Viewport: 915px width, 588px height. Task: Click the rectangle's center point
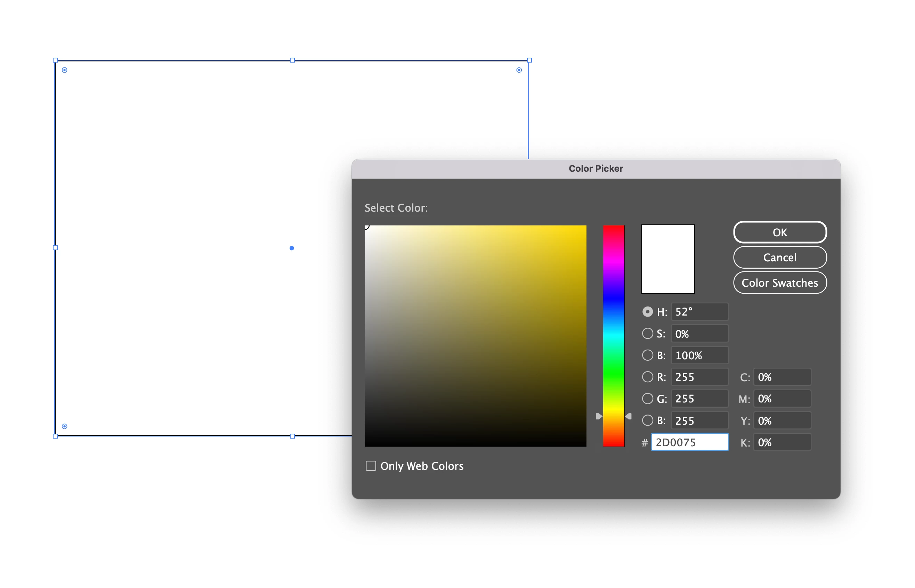coord(292,248)
